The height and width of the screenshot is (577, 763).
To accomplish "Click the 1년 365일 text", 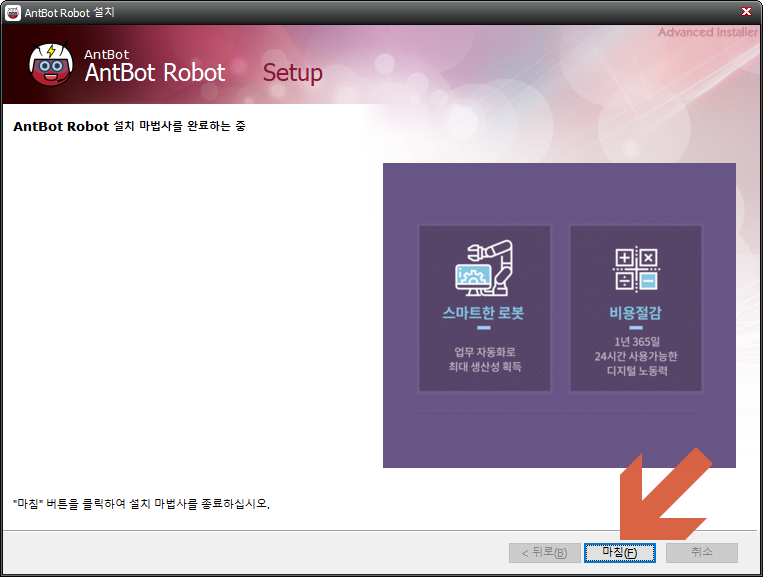I will [637, 342].
